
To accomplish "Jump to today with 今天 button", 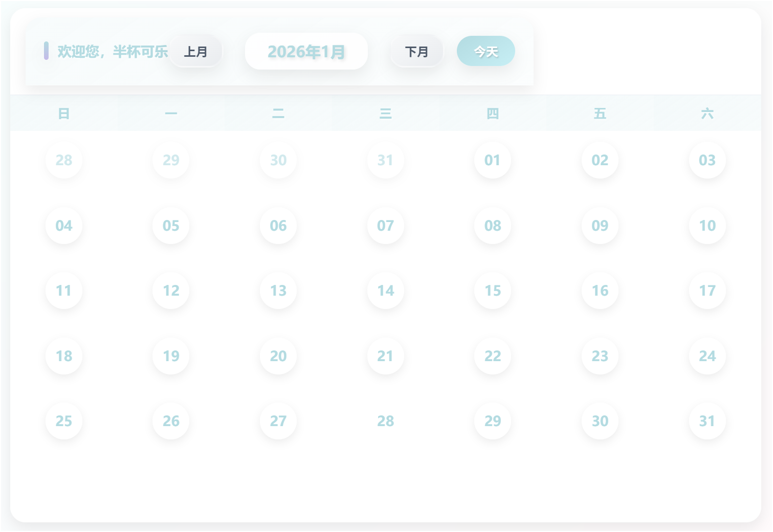I will [x=485, y=51].
